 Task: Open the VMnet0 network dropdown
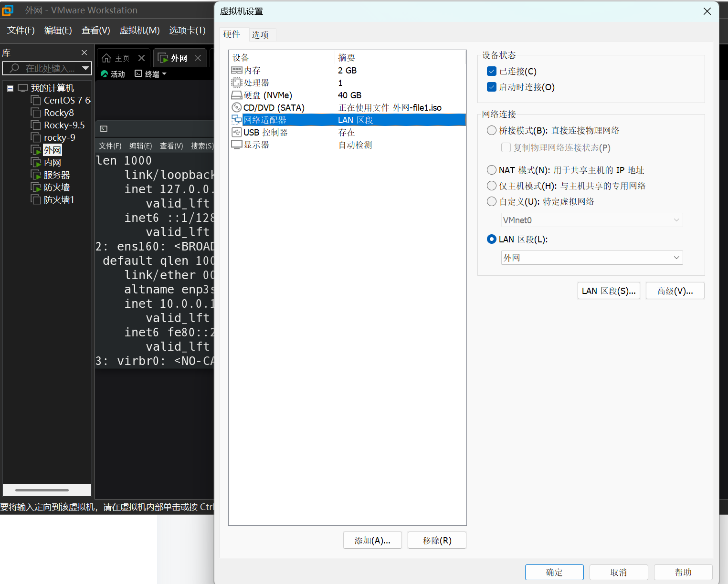click(592, 220)
